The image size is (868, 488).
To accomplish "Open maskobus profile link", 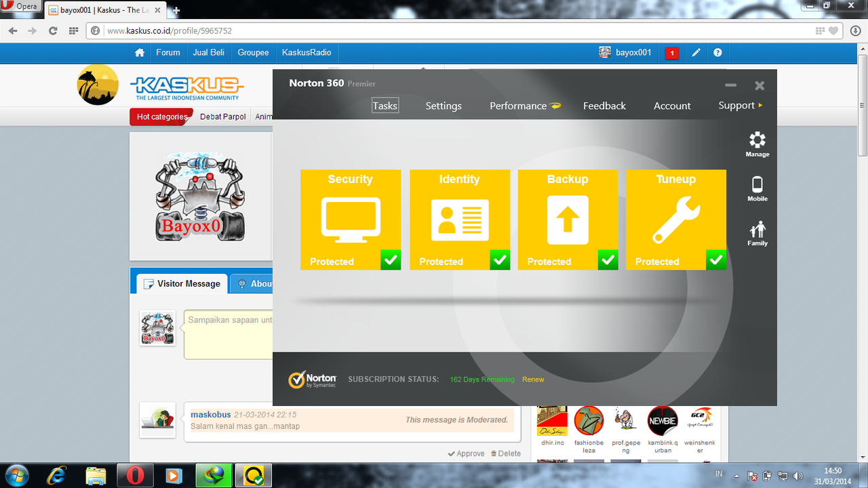I will tap(210, 414).
